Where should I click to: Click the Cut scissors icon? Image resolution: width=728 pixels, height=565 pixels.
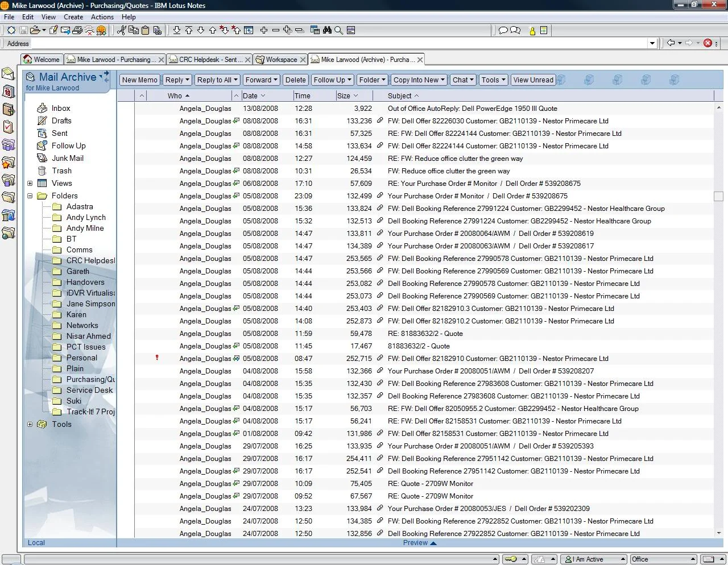pyautogui.click(x=121, y=30)
